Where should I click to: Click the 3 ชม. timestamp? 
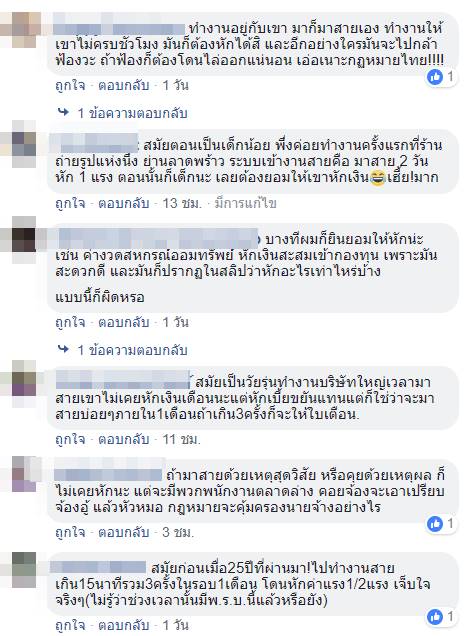pos(178,532)
